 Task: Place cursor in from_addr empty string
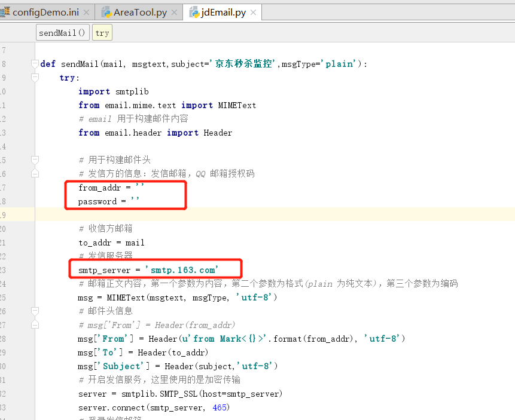click(139, 186)
